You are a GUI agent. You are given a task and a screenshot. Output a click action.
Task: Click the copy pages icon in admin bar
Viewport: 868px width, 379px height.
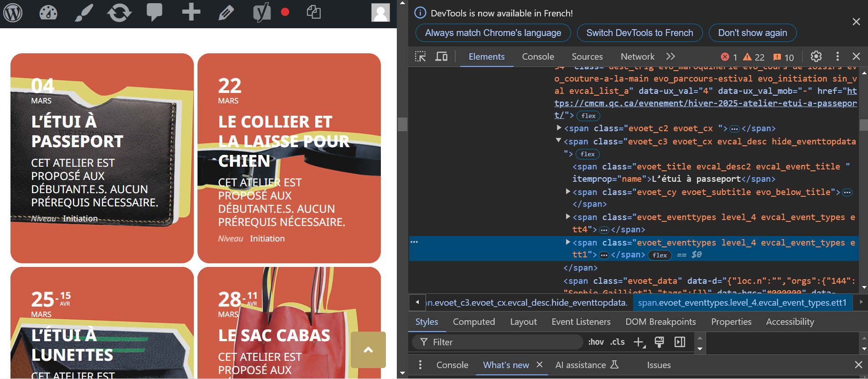coord(314,12)
